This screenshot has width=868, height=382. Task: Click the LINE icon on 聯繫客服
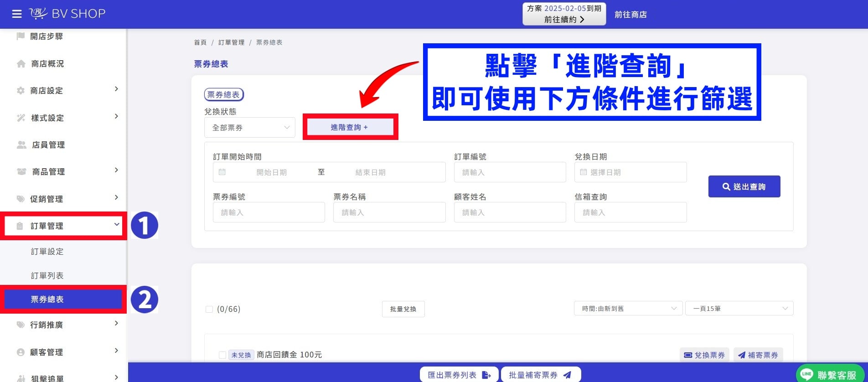click(807, 374)
